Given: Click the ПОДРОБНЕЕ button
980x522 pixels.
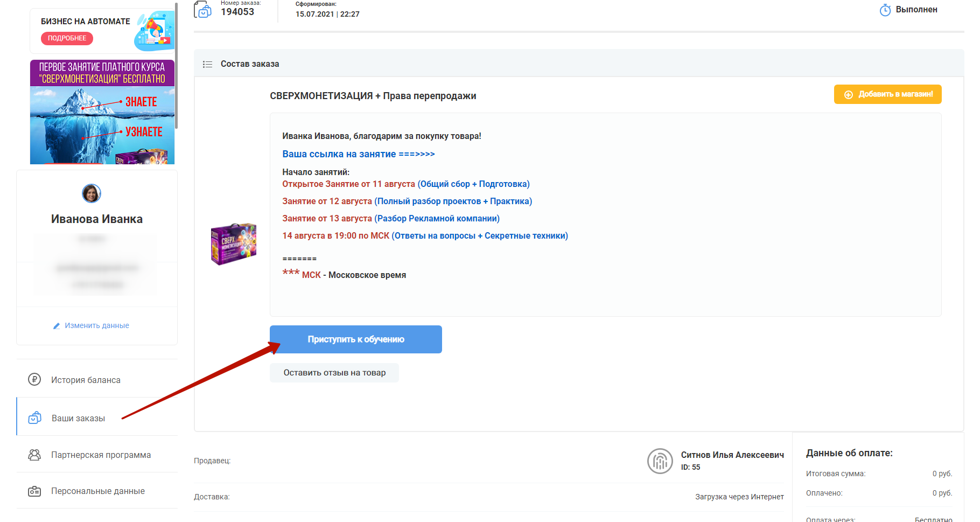Looking at the screenshot, I should click(x=67, y=38).
